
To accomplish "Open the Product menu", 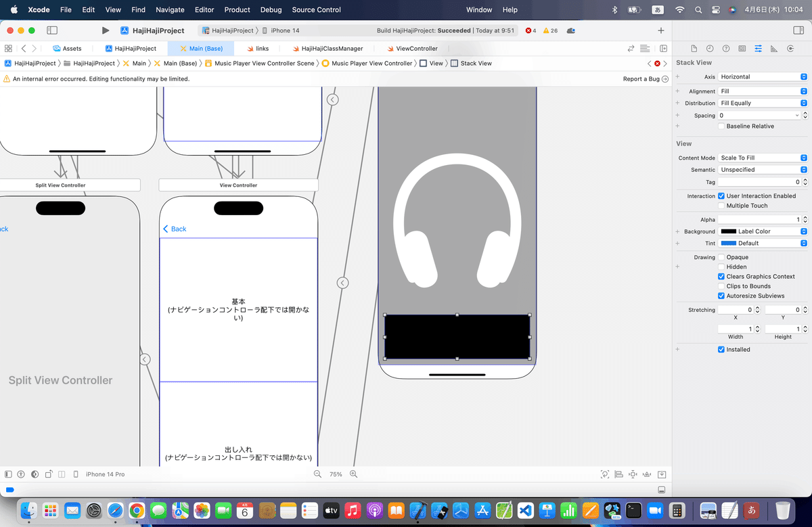I will click(x=237, y=9).
